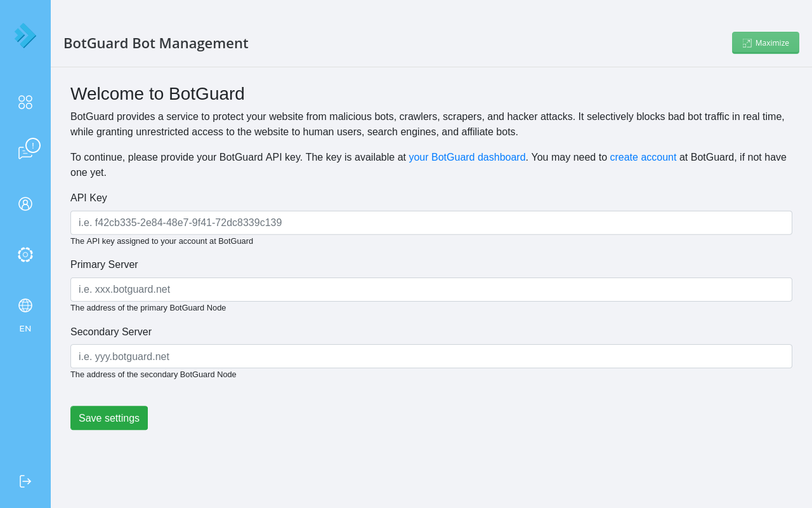Image resolution: width=812 pixels, height=508 pixels.
Task: Click the 'Secondary Server' field label
Action: pyautogui.click(x=111, y=332)
